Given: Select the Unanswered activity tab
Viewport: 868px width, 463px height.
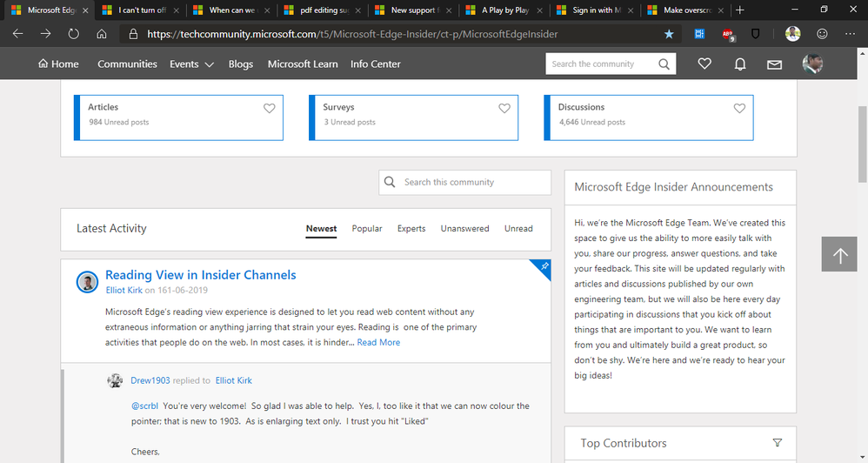Looking at the screenshot, I should 465,229.
